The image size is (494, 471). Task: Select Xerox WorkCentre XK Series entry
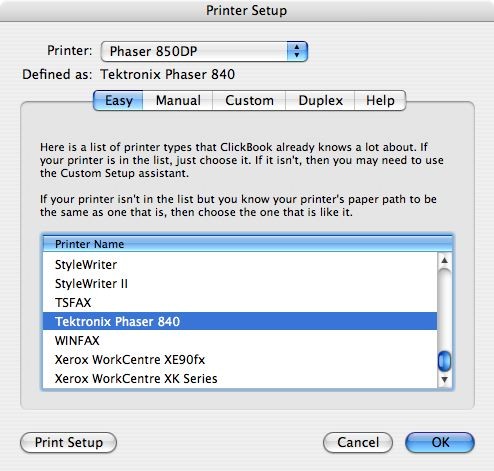[240, 379]
